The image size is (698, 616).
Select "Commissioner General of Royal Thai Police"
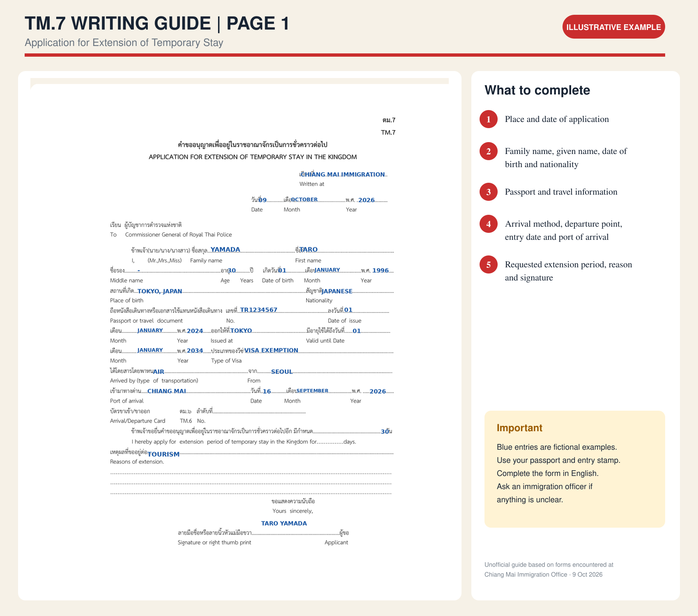coord(179,234)
